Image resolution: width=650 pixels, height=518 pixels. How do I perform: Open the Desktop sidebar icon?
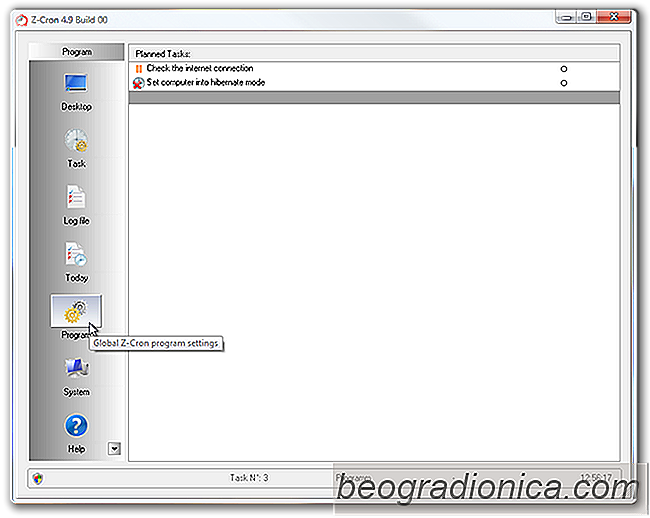click(x=76, y=84)
